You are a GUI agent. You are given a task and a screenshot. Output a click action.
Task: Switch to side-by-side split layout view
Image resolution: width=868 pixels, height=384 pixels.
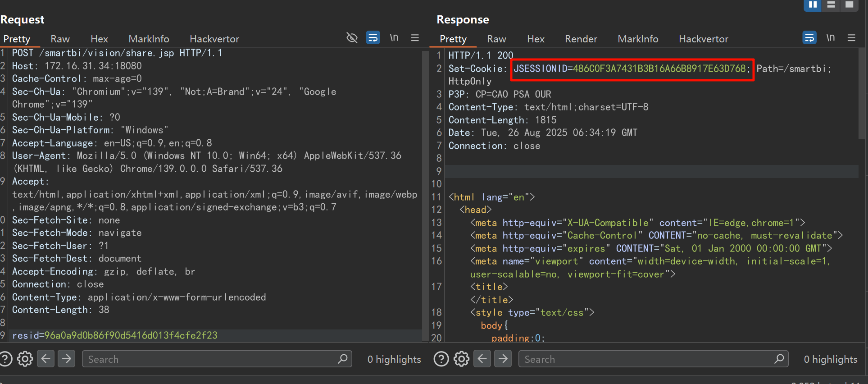813,5
